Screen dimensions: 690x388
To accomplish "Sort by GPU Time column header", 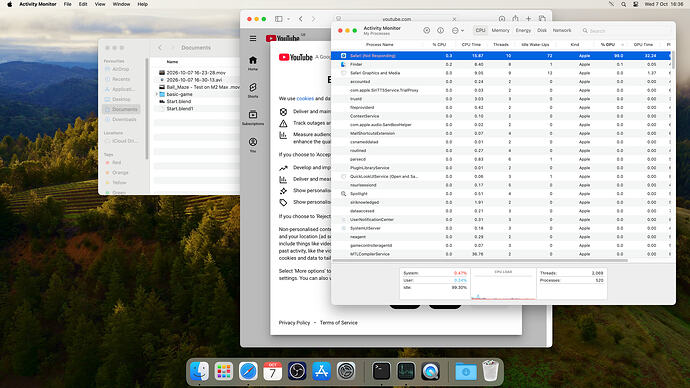I will (x=643, y=44).
